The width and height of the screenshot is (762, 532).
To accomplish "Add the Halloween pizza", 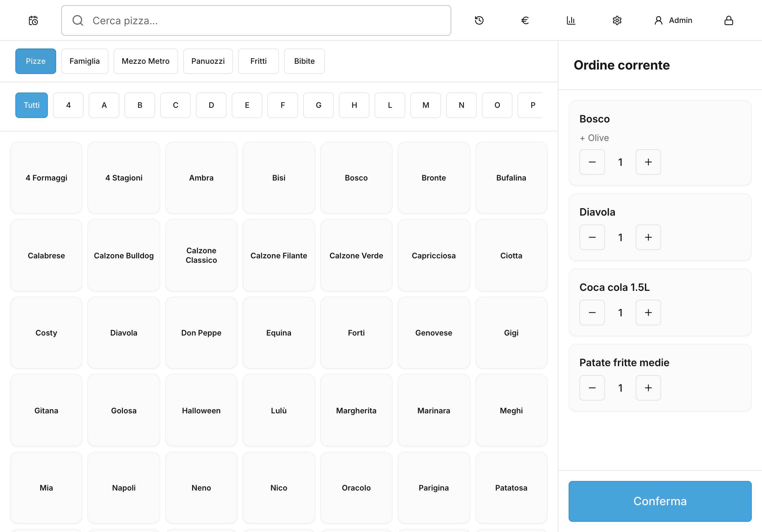I will (201, 410).
